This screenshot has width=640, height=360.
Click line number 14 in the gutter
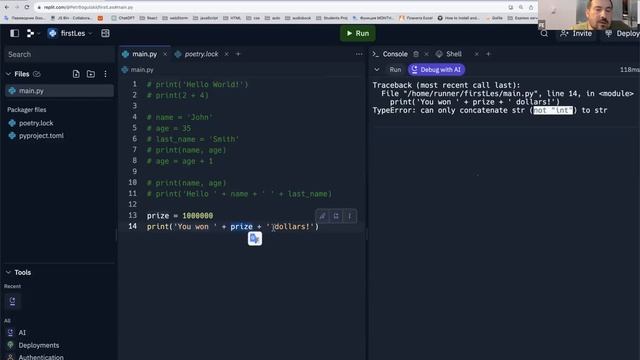pos(133,226)
